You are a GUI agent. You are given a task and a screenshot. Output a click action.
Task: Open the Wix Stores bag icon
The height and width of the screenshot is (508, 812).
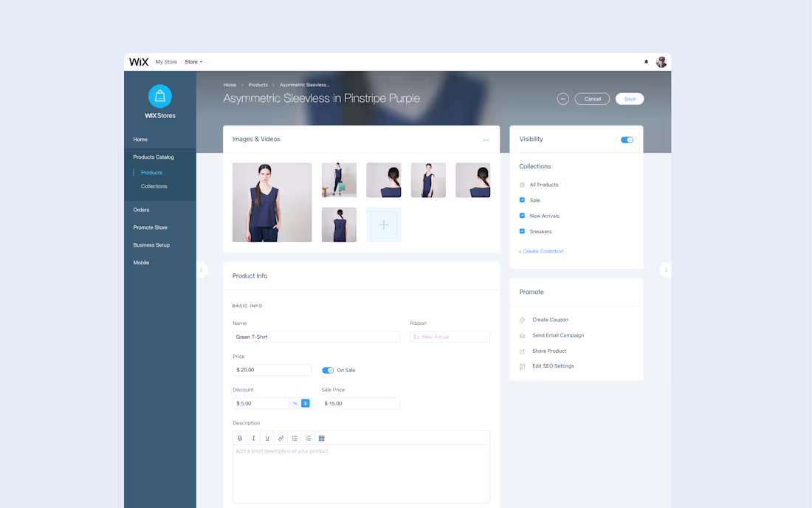click(160, 96)
